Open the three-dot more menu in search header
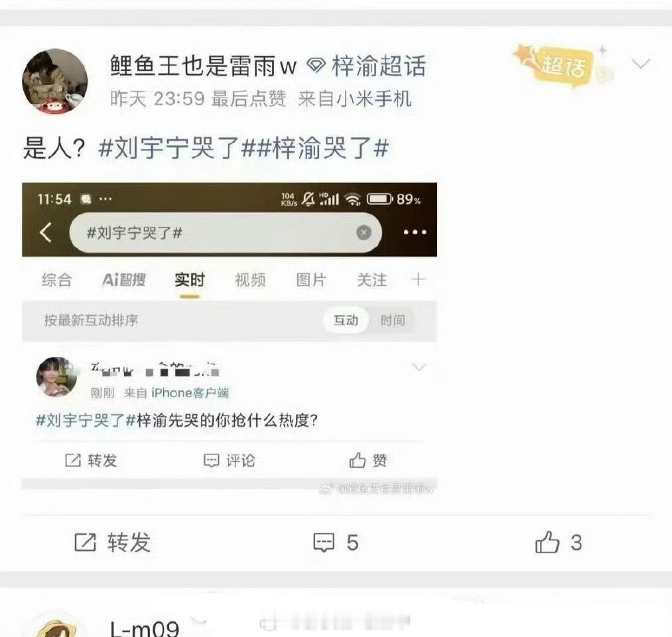 415,232
